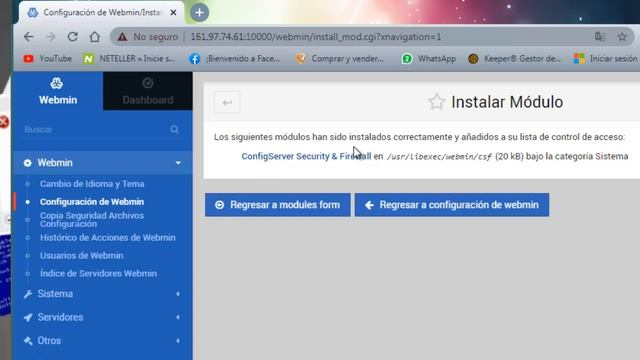Select the Configuración de Webmin browser tab
The width and height of the screenshot is (640, 360).
tap(101, 13)
